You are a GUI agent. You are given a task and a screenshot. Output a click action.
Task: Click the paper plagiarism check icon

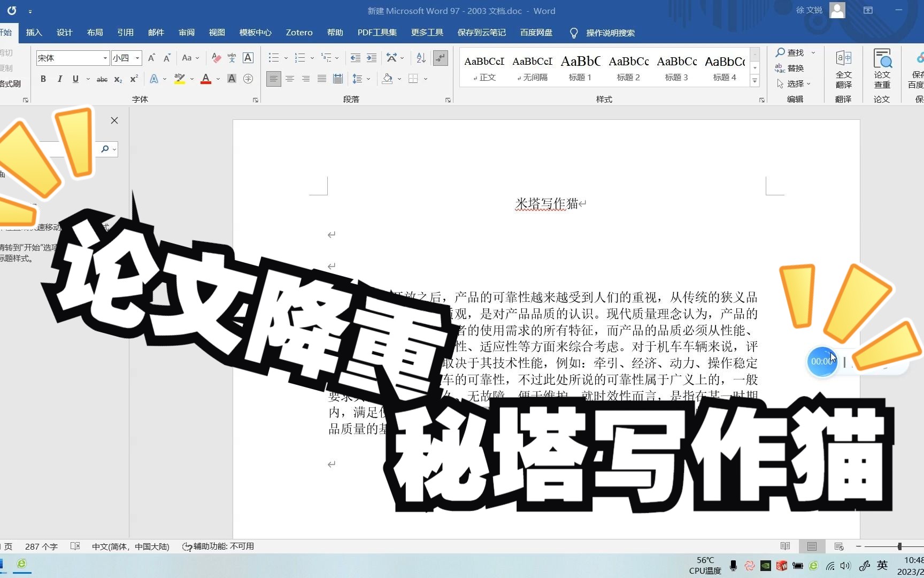coord(882,58)
